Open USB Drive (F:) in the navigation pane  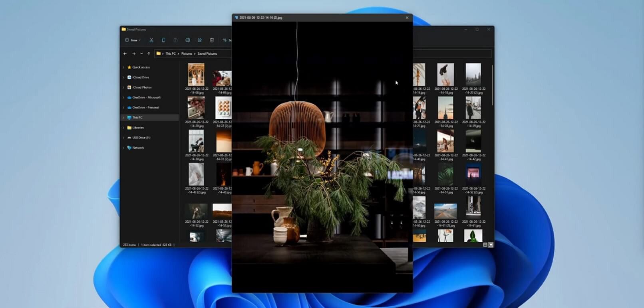(x=141, y=138)
